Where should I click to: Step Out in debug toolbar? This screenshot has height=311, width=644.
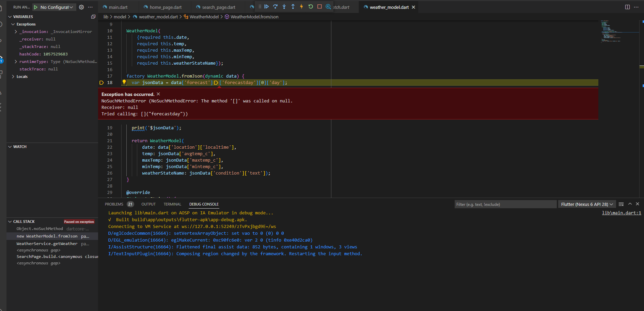click(293, 7)
